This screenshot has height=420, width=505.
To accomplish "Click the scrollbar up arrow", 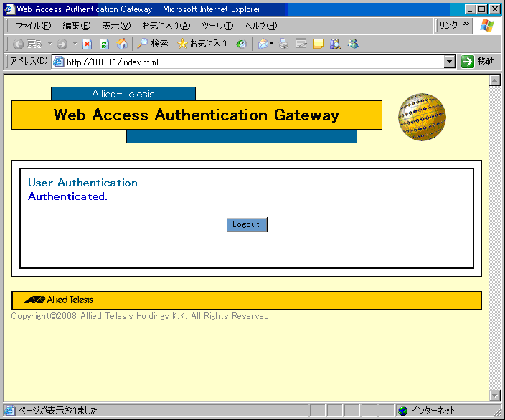I will pyautogui.click(x=494, y=80).
